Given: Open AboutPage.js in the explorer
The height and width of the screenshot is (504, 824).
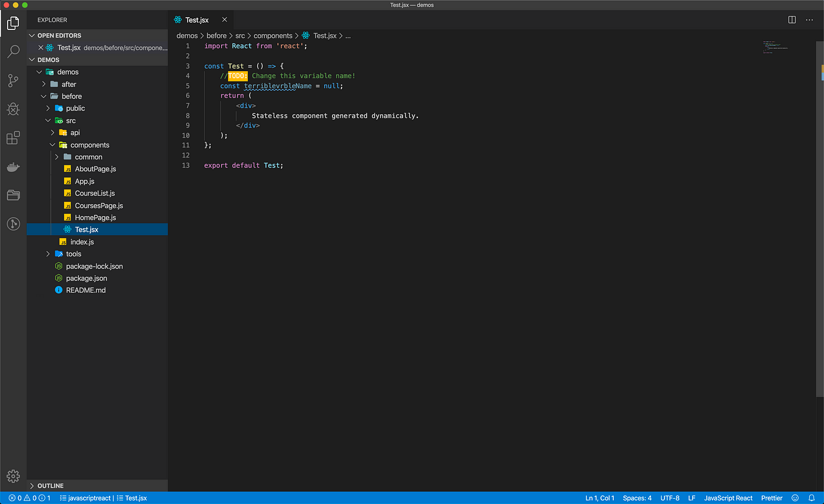Looking at the screenshot, I should click(x=97, y=169).
